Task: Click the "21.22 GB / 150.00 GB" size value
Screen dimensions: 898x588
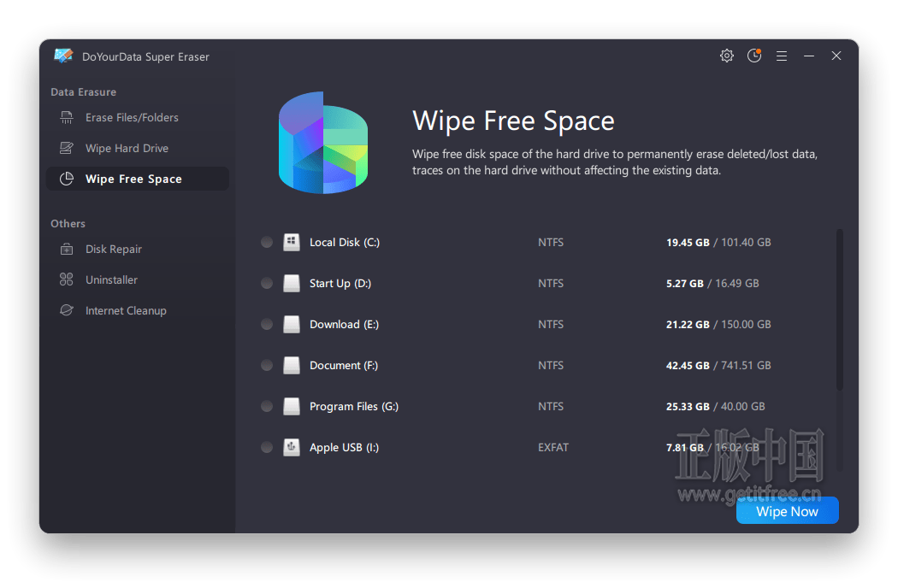Action: [718, 325]
